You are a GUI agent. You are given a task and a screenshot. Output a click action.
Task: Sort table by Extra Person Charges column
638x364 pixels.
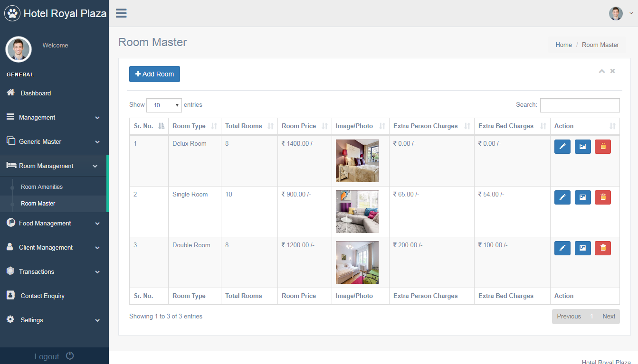click(432, 126)
